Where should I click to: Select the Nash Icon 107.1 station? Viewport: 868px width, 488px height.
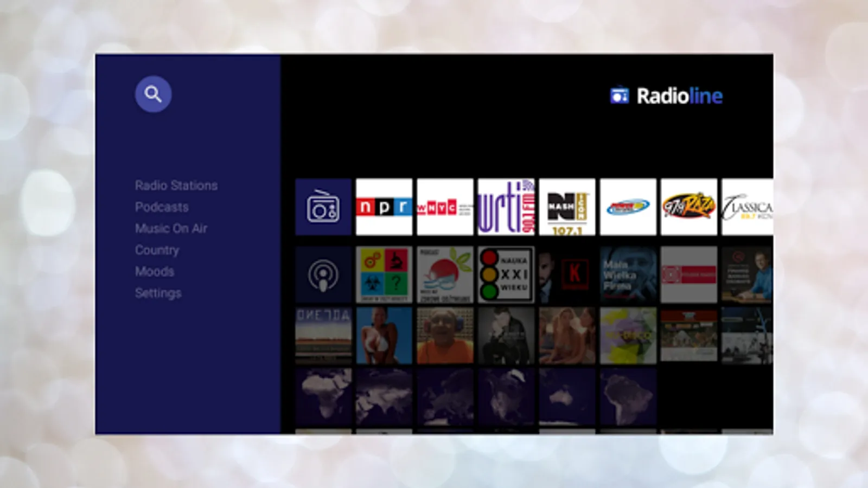coord(567,207)
